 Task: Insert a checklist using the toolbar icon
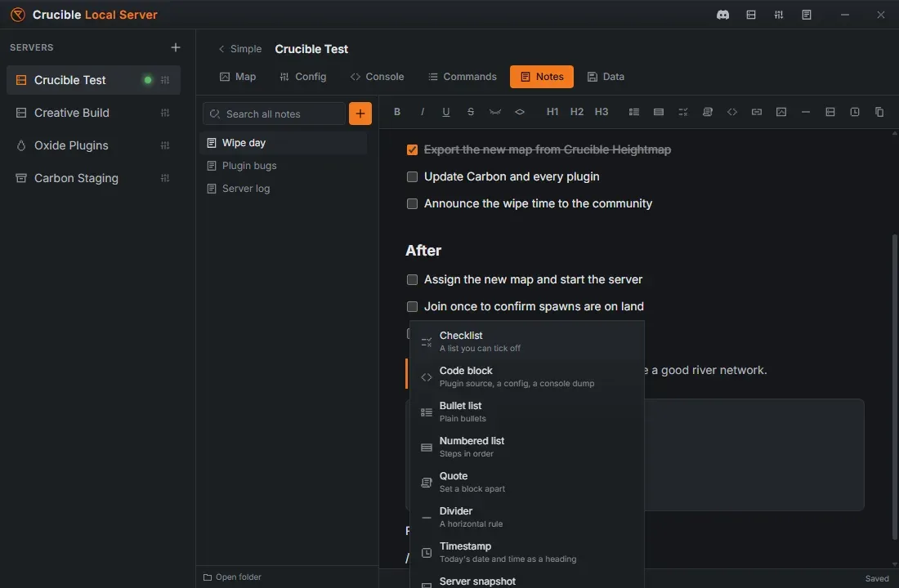point(683,112)
